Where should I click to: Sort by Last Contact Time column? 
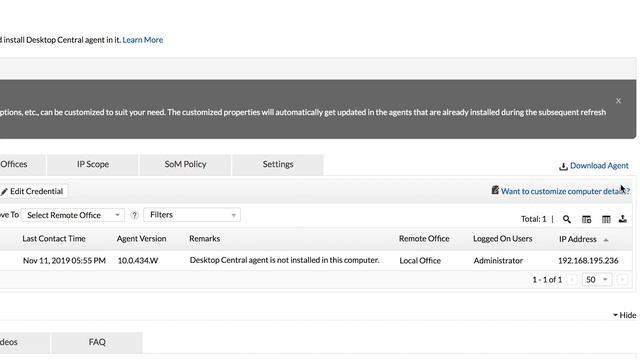(x=54, y=238)
